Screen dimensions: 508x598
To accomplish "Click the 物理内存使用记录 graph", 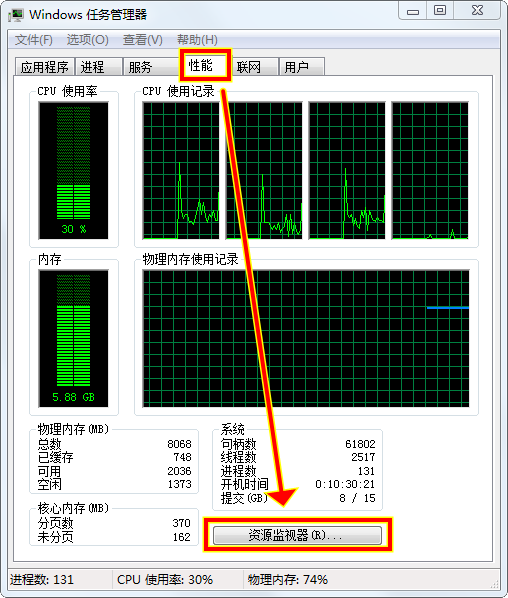I will (x=306, y=338).
